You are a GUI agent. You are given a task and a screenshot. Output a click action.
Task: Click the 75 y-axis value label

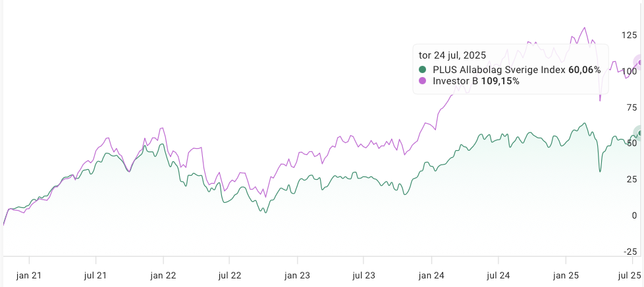pyautogui.click(x=631, y=107)
